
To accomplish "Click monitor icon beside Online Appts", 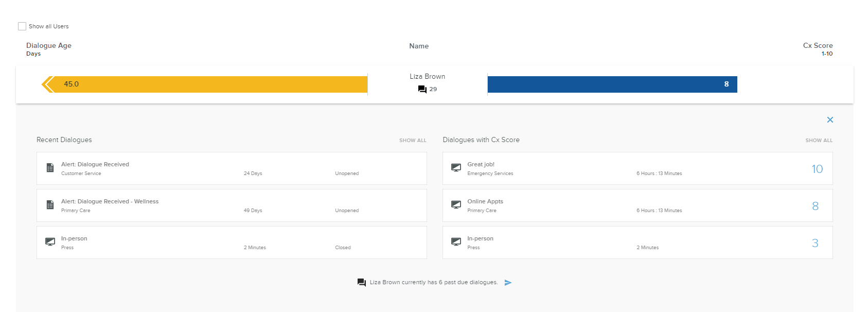I will (456, 205).
